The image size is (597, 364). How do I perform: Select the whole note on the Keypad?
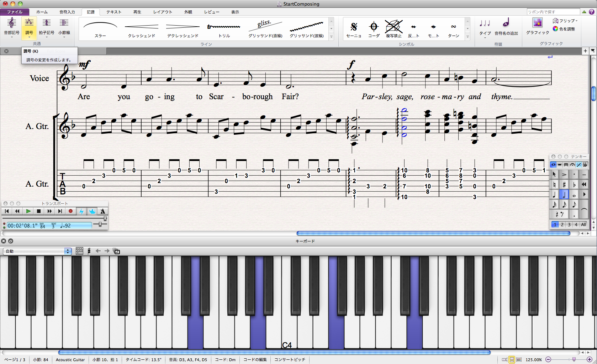click(x=574, y=194)
